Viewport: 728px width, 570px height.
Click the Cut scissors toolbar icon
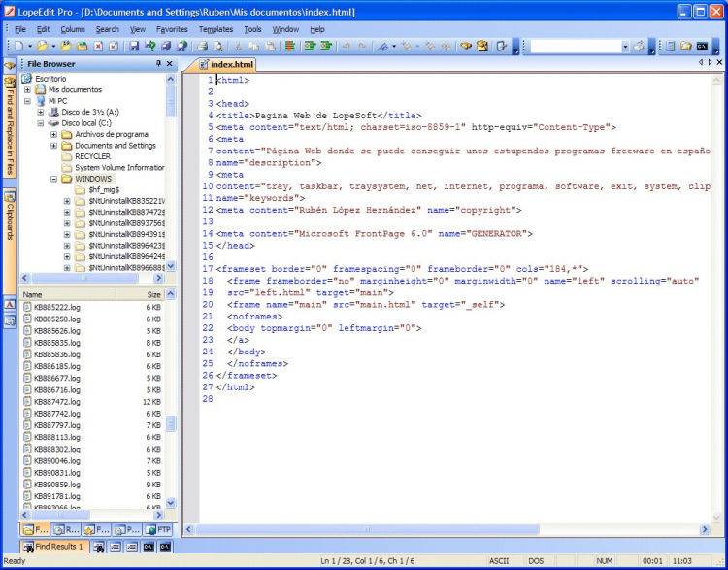point(239,46)
